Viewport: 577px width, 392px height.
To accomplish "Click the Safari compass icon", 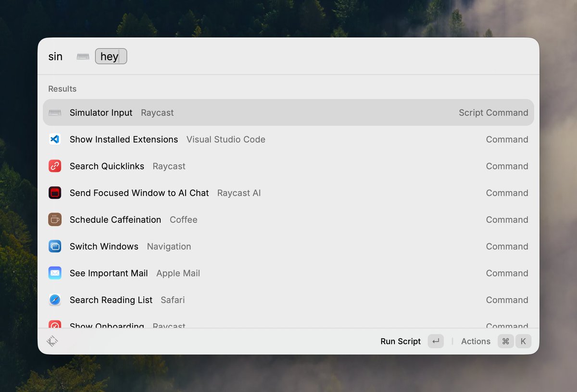I will tap(55, 300).
